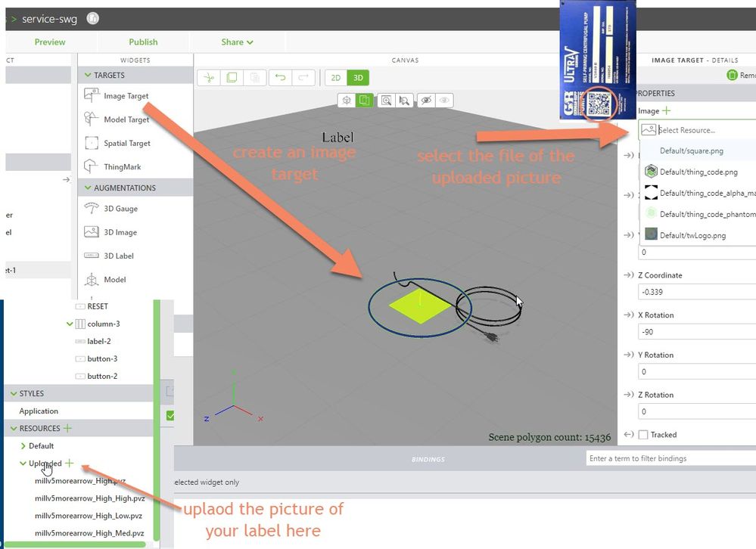Click the binding arrow next to Z Rotation
The width and height of the screenshot is (756, 549).
click(x=628, y=395)
